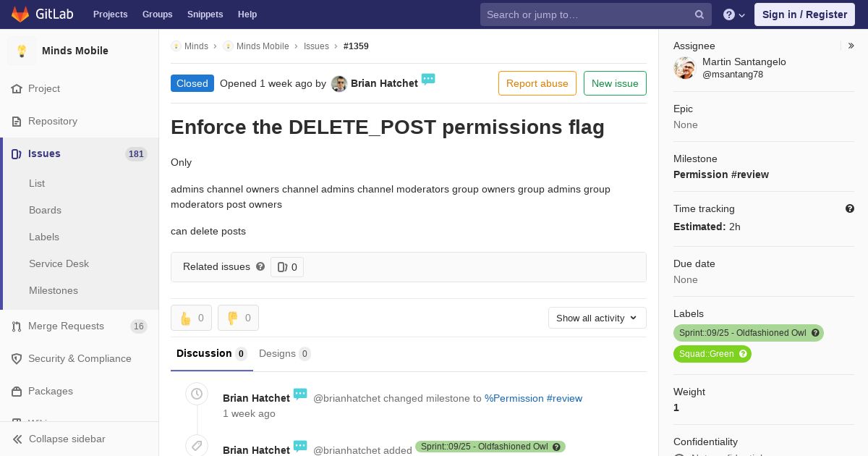Open Packages section in sidebar
868x456 pixels.
(x=51, y=391)
